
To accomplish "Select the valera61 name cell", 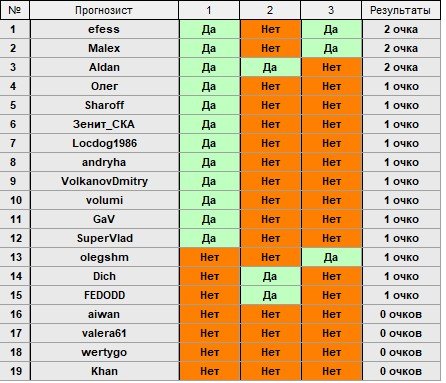I will point(104,333).
